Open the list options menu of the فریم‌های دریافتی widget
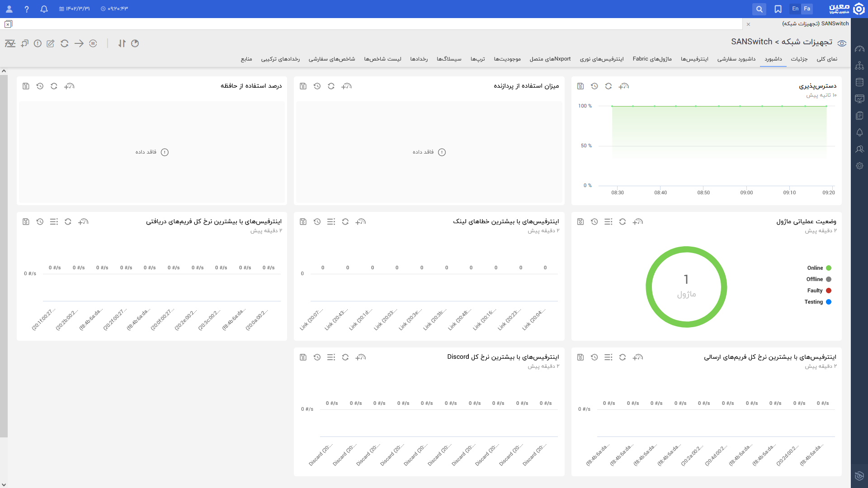This screenshot has height=488, width=868. point(54,221)
